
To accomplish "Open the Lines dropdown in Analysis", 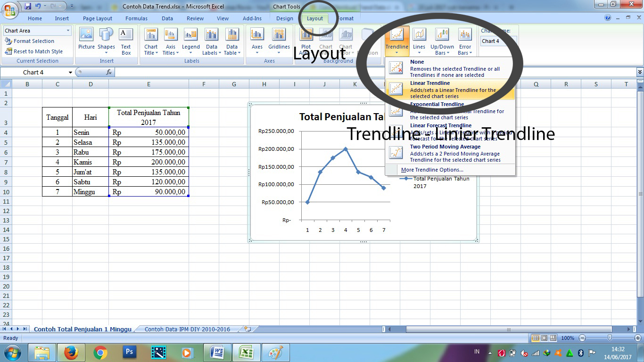I will 419,41.
